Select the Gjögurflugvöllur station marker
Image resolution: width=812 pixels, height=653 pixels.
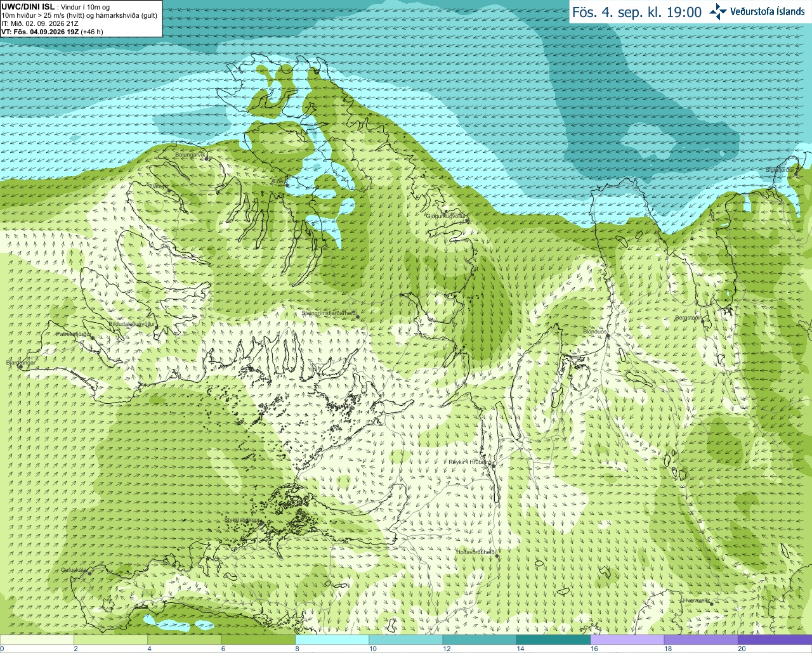click(467, 221)
